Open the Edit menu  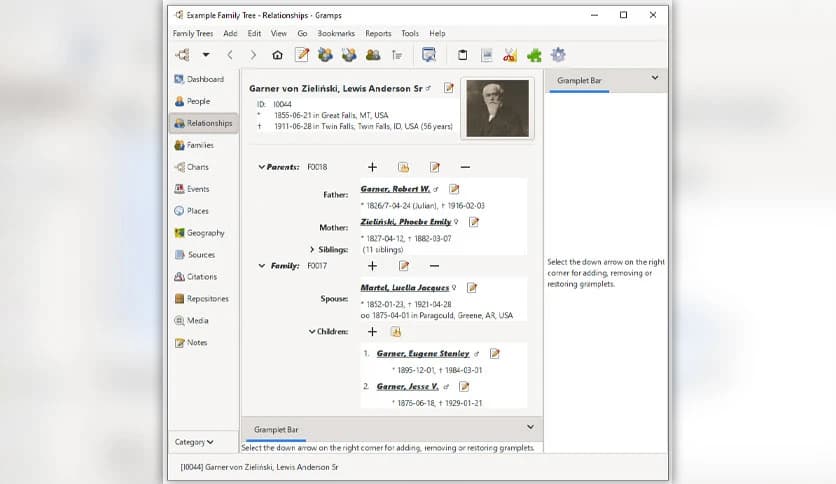pos(254,33)
